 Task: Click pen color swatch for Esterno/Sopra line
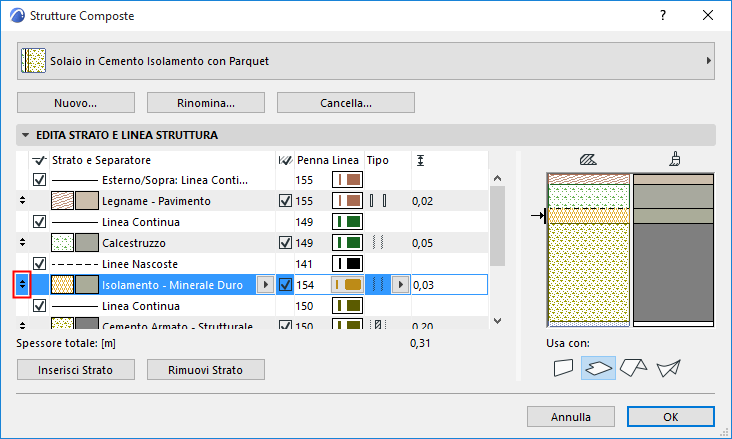click(x=347, y=180)
